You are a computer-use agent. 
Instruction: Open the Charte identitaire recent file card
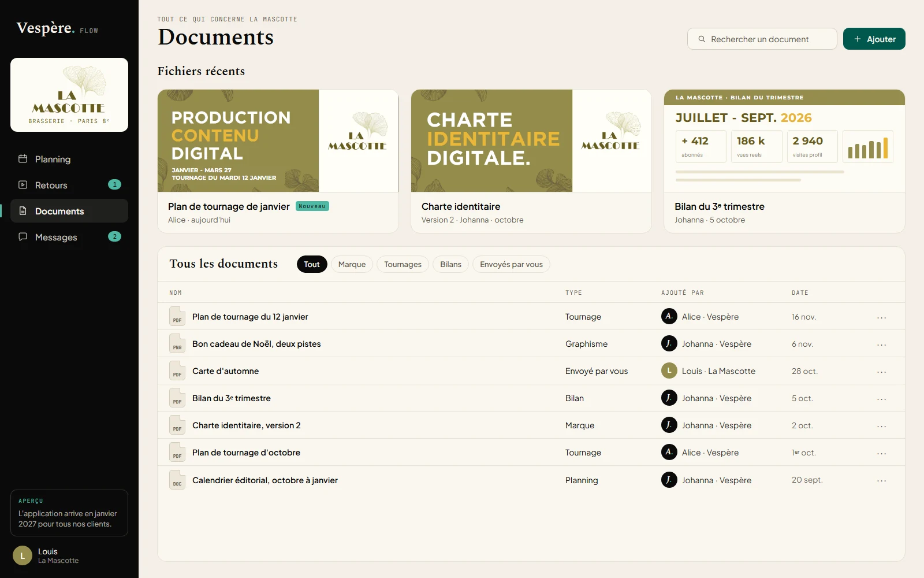[x=531, y=161]
